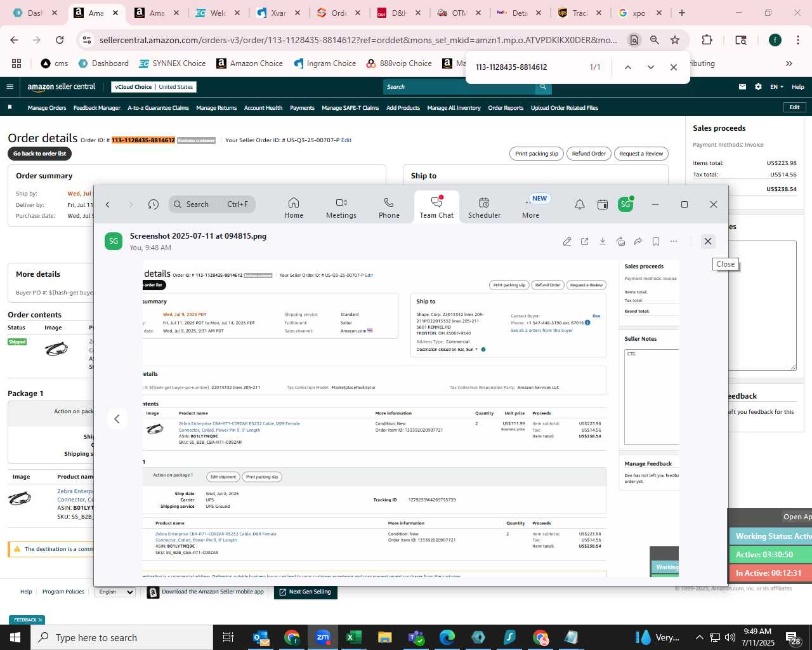
Task: Open Manage Orders menu item
Action: pos(47,108)
